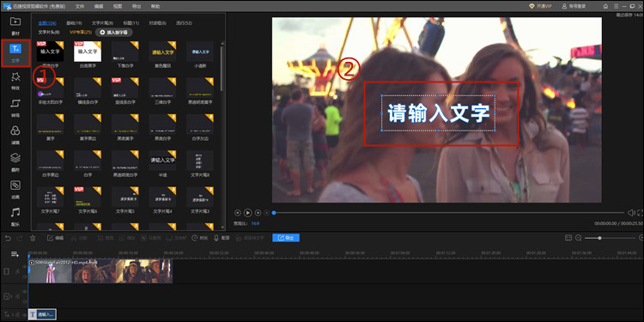Screen dimensions: 644x322
Task: Click the previous frame button
Action: click(237, 212)
